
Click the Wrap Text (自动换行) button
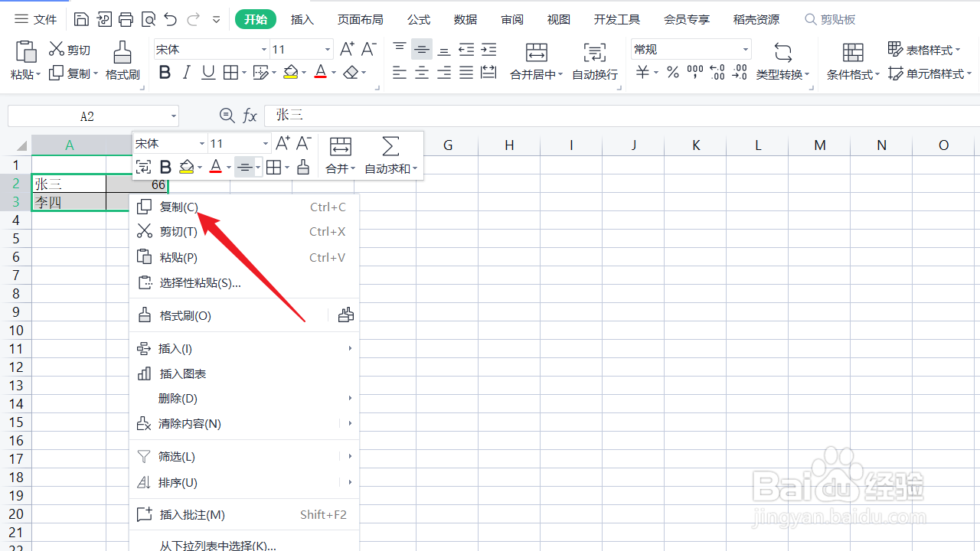(595, 61)
